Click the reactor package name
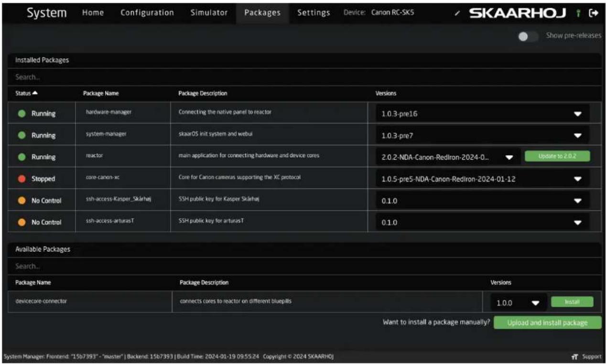 (x=94, y=156)
